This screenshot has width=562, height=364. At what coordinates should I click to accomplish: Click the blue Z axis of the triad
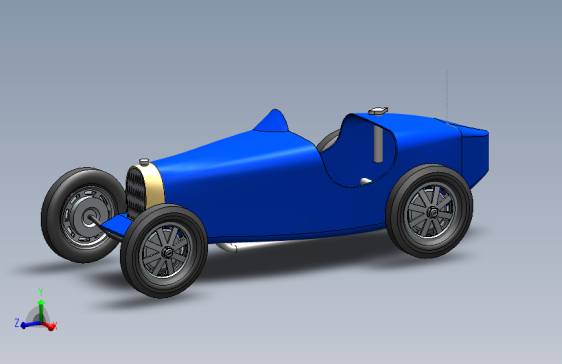click(x=30, y=325)
